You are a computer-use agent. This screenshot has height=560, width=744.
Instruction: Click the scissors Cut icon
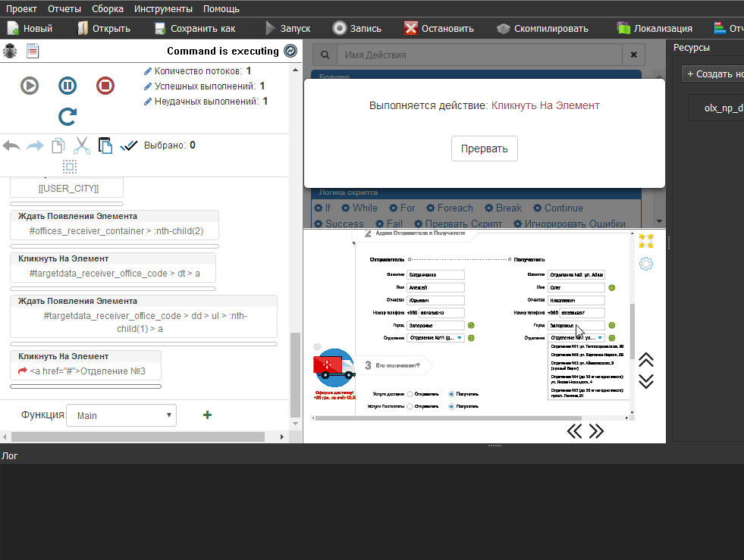tap(81, 145)
